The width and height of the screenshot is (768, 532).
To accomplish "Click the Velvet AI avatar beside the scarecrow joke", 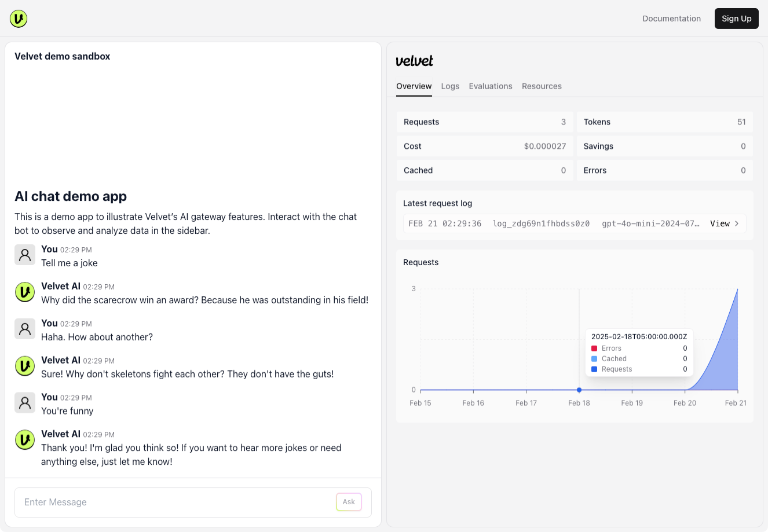I will [x=25, y=292].
